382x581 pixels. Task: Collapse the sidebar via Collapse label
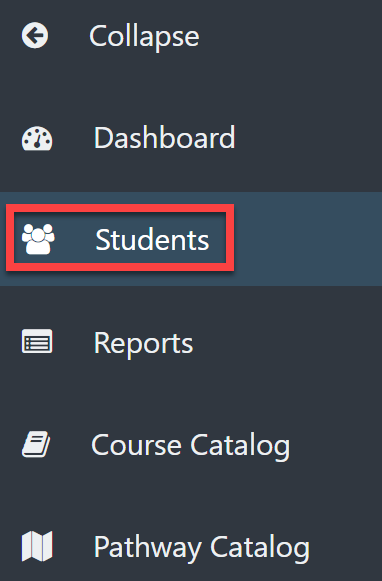click(x=144, y=37)
